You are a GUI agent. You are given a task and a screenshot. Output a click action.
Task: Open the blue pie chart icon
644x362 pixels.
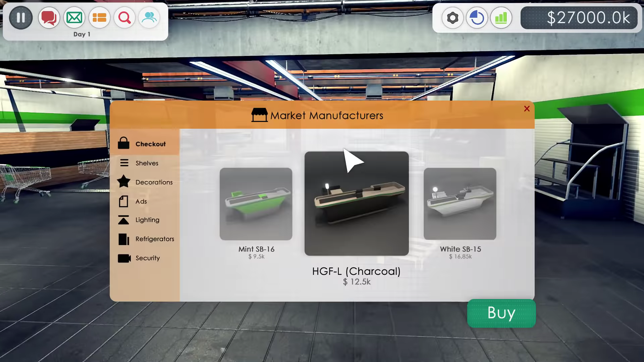(477, 18)
